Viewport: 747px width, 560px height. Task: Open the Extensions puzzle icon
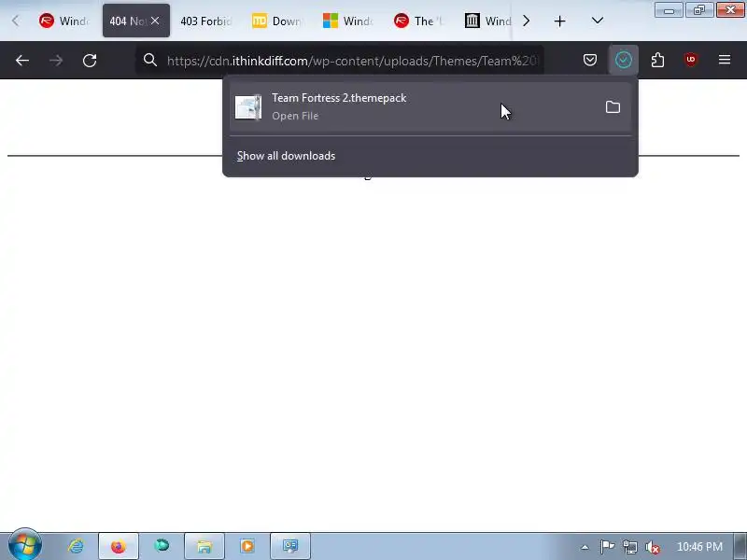pyautogui.click(x=657, y=60)
